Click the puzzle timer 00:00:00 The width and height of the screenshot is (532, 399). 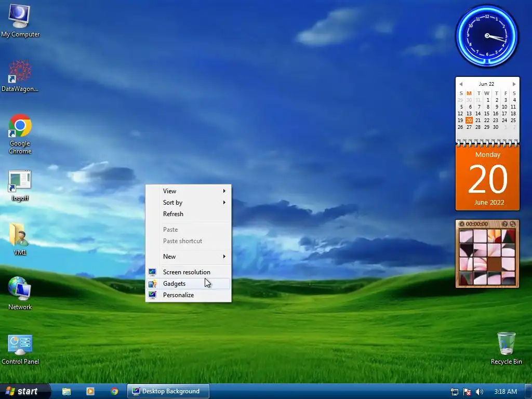tap(477, 224)
